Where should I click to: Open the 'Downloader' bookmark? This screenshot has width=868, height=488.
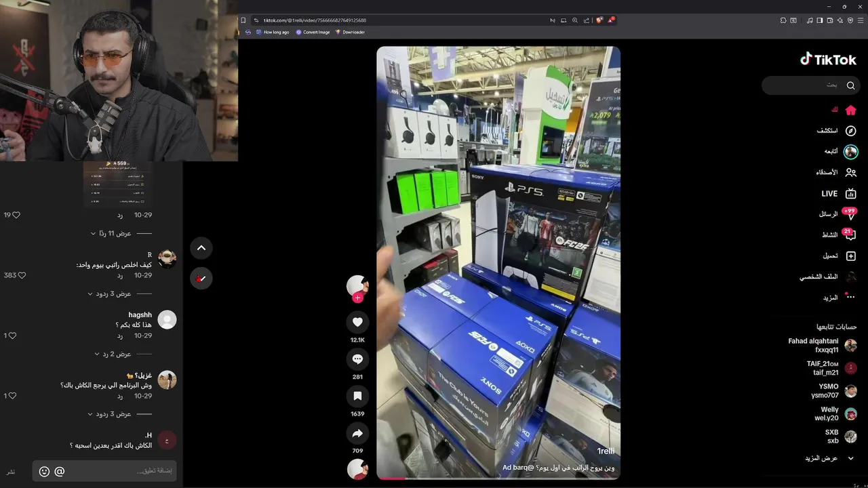pyautogui.click(x=350, y=32)
